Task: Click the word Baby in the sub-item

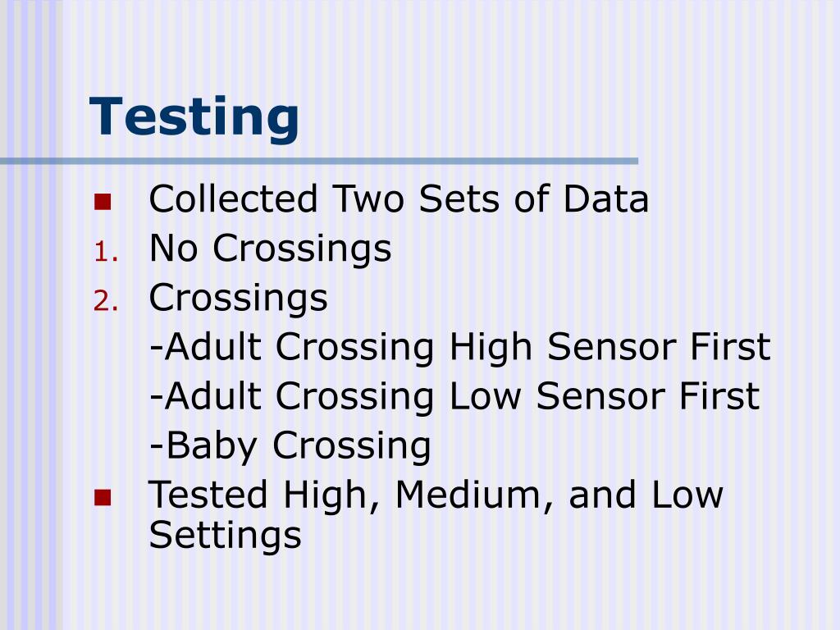Action: (x=211, y=447)
